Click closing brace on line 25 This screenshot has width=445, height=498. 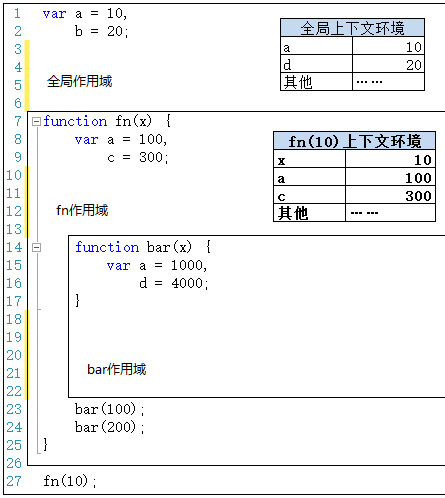pyautogui.click(x=46, y=445)
